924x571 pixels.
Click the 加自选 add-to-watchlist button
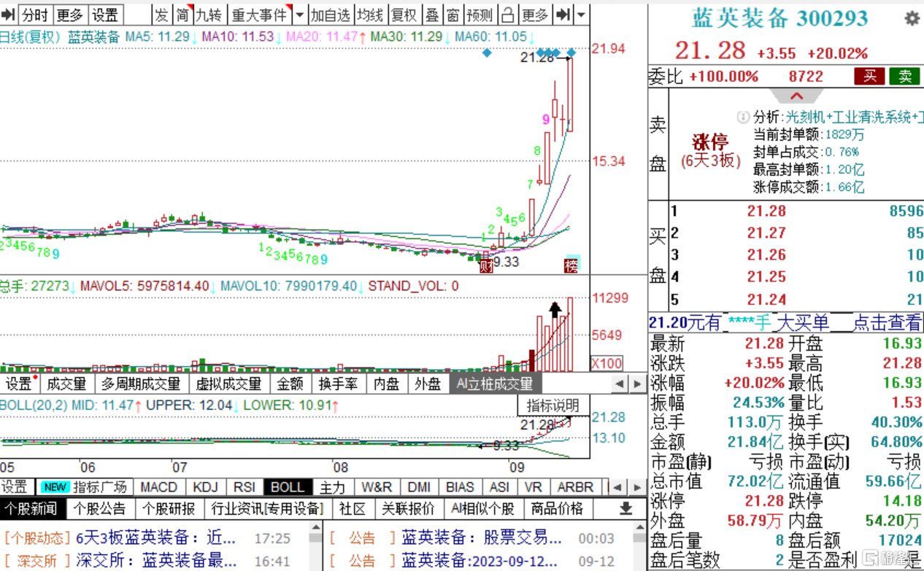(x=330, y=14)
